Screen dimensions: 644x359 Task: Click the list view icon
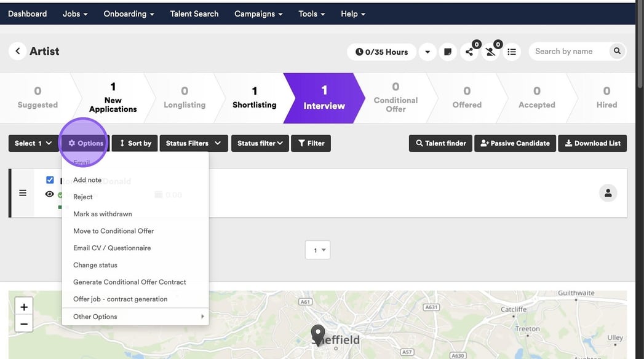point(512,52)
